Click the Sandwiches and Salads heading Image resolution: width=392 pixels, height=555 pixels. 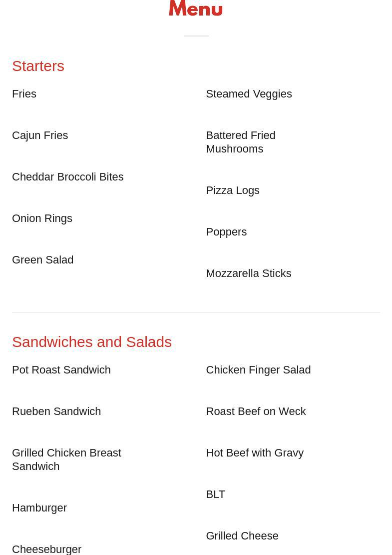pos(92,342)
